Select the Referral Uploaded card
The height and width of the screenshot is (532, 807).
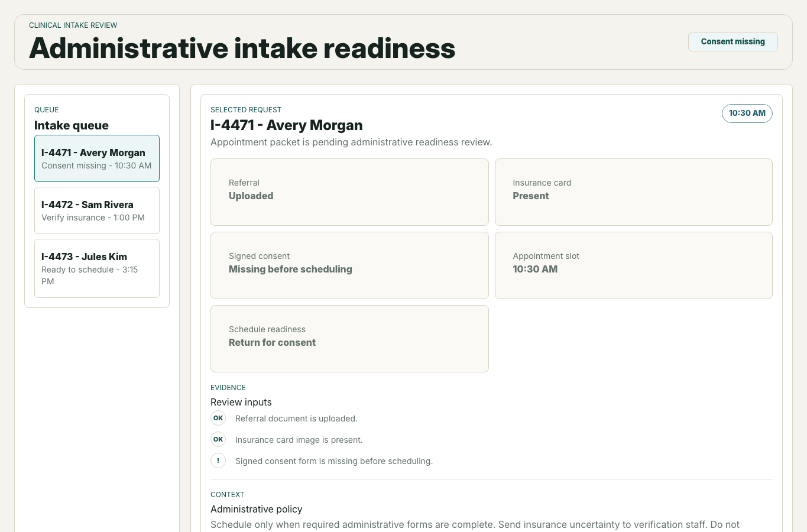click(x=349, y=192)
